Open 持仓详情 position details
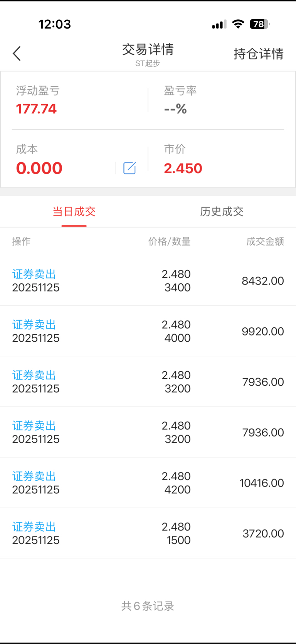This screenshot has height=644, width=296. 258,54
